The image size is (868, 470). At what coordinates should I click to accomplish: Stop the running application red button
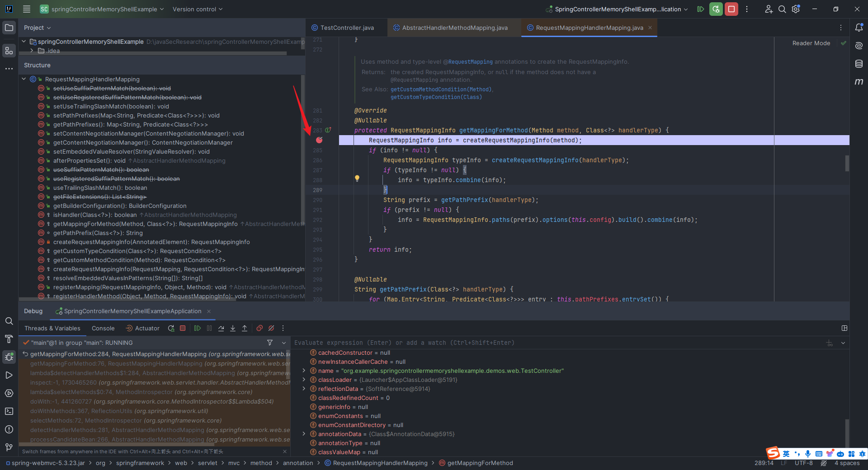[731, 9]
